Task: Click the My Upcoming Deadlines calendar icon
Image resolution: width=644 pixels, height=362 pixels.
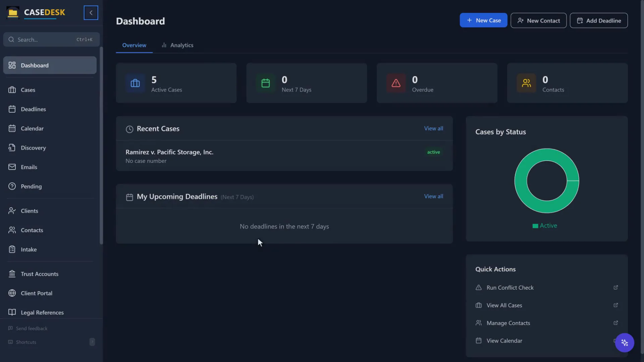Action: [129, 197]
